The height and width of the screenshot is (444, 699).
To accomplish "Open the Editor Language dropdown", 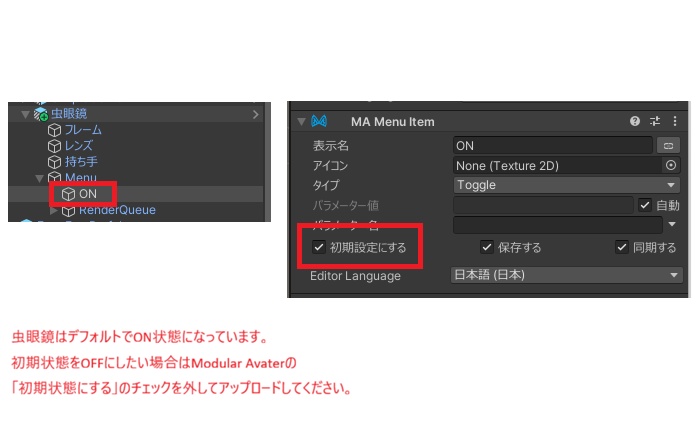I will click(567, 275).
